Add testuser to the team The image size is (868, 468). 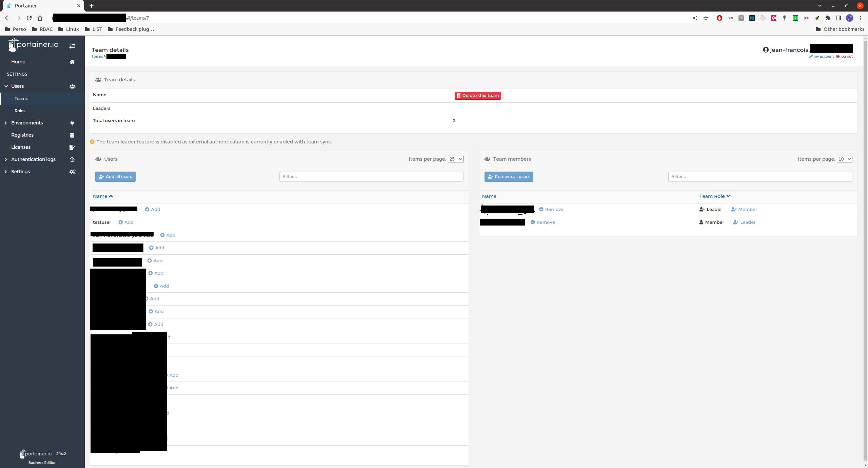tap(125, 222)
